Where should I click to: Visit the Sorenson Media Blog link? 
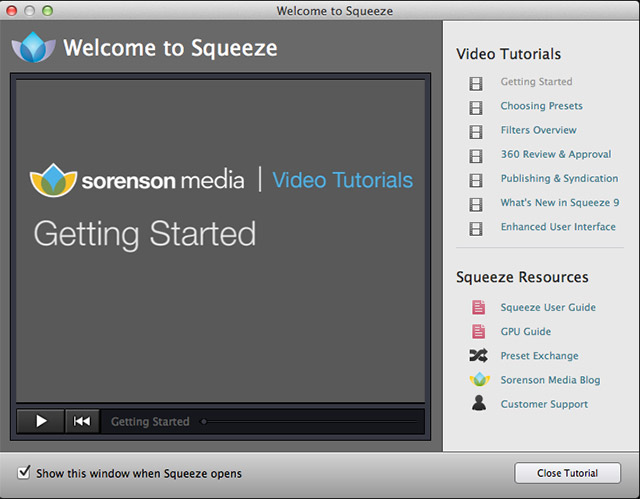(551, 380)
